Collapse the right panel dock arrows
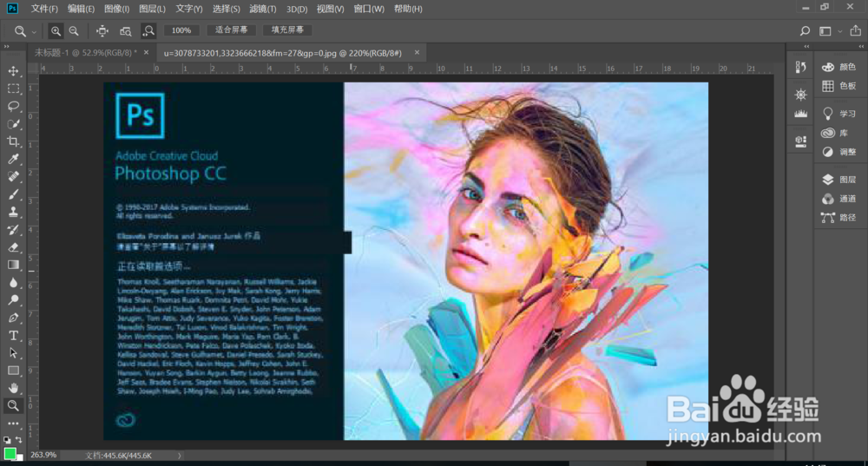868x466 pixels. [861, 47]
